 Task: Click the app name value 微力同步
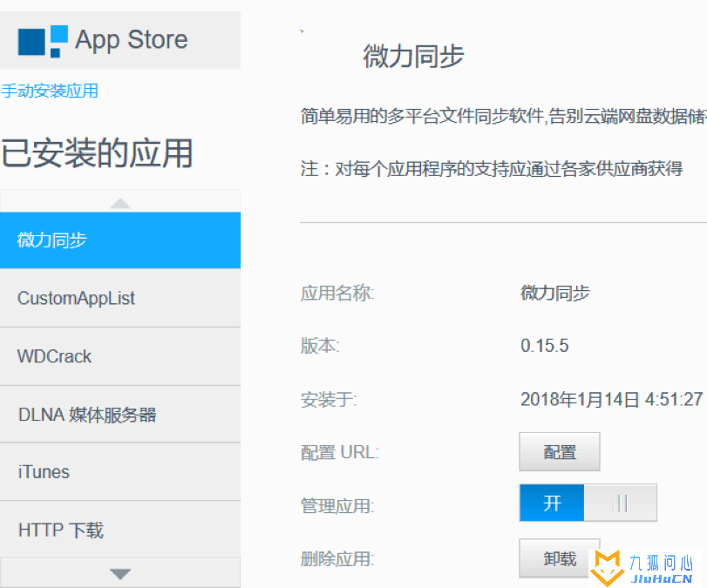555,293
